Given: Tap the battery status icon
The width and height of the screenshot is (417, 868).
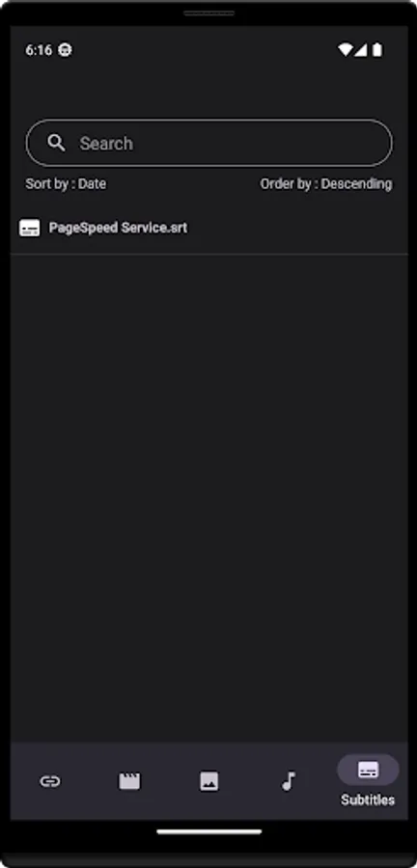Looking at the screenshot, I should tap(377, 50).
